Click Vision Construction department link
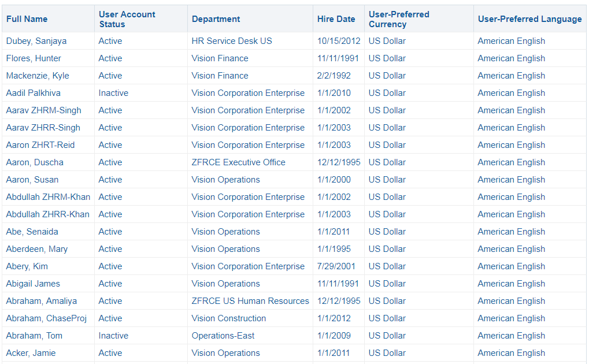 [229, 318]
